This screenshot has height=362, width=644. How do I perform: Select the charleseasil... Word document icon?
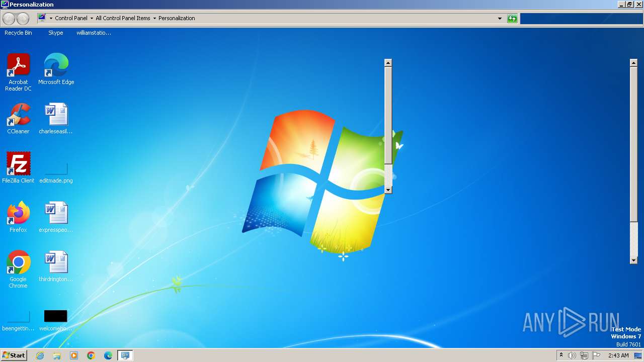[x=56, y=119]
